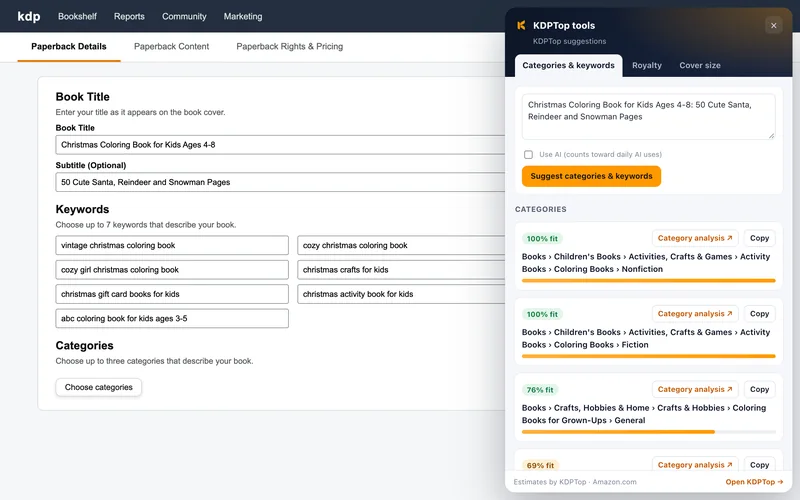
Task: Click the Subtitle (Optional) input field
Action: 280,182
